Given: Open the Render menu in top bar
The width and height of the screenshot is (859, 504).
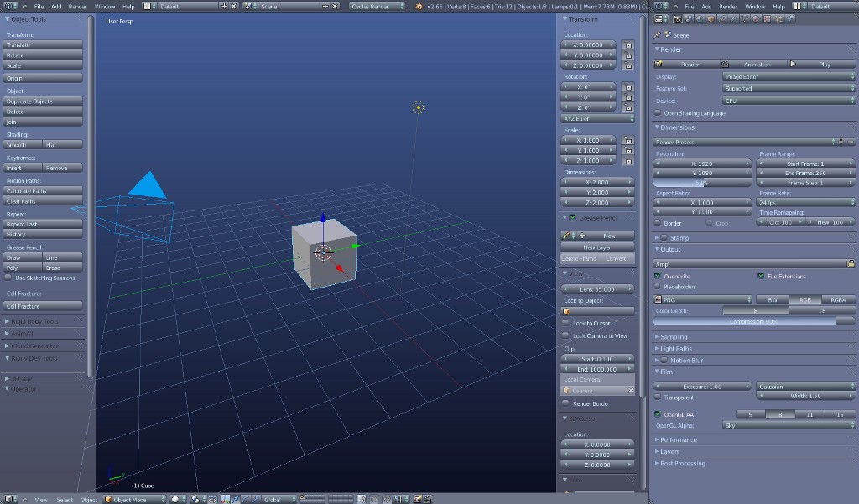Looking at the screenshot, I should [77, 6].
